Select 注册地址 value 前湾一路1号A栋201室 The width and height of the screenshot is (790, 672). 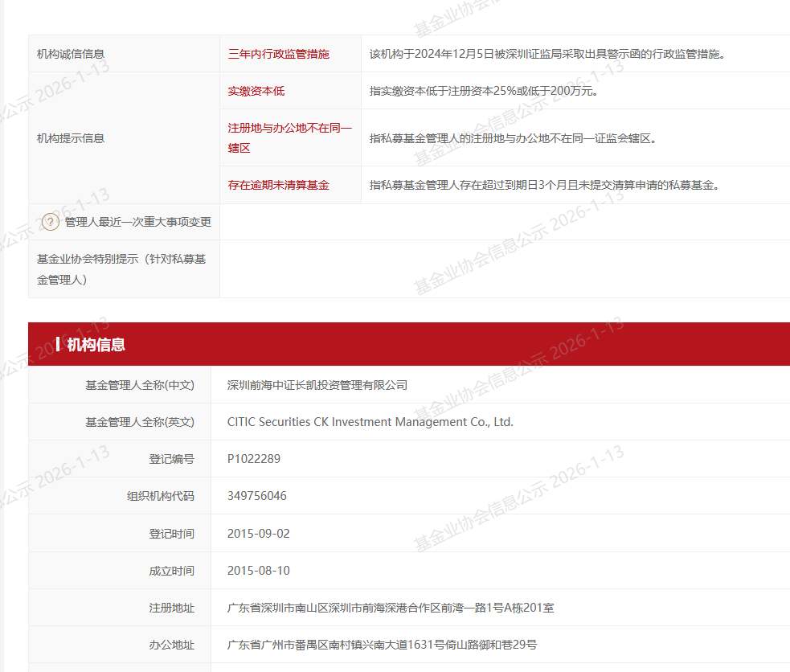point(391,608)
